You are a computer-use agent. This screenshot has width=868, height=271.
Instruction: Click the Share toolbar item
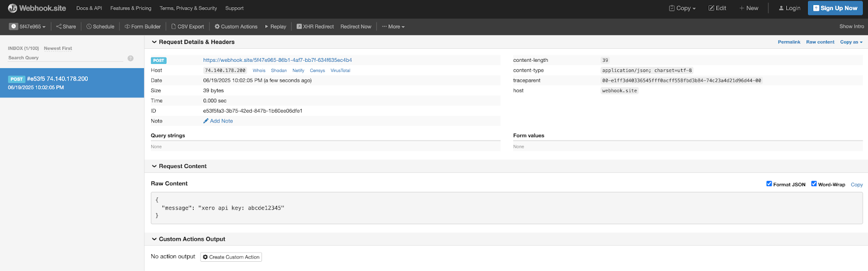click(x=66, y=27)
